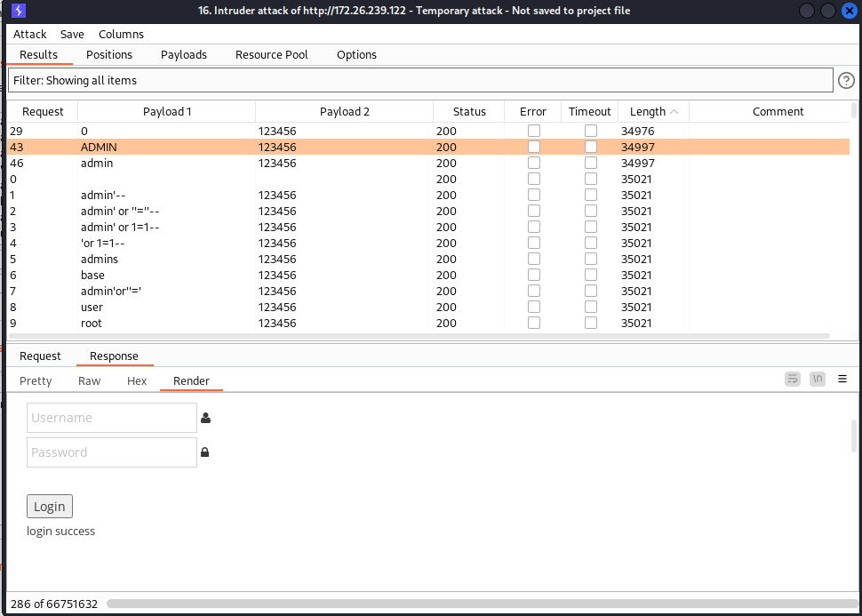Select row with payload root

pyautogui.click(x=428, y=323)
